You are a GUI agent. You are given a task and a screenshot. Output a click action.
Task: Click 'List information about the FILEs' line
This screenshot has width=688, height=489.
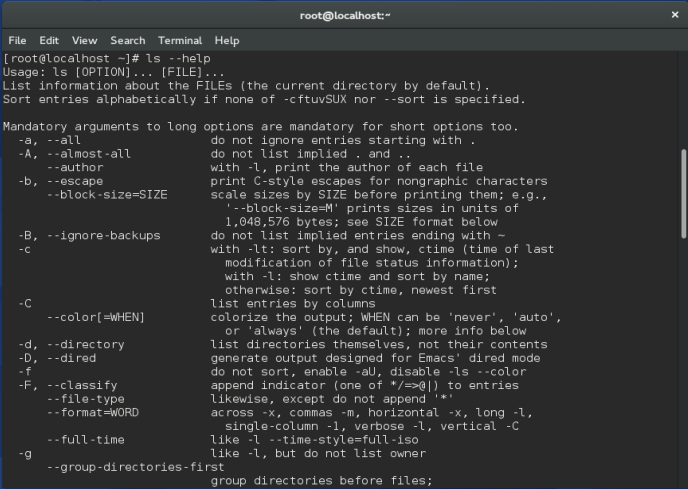(246, 86)
